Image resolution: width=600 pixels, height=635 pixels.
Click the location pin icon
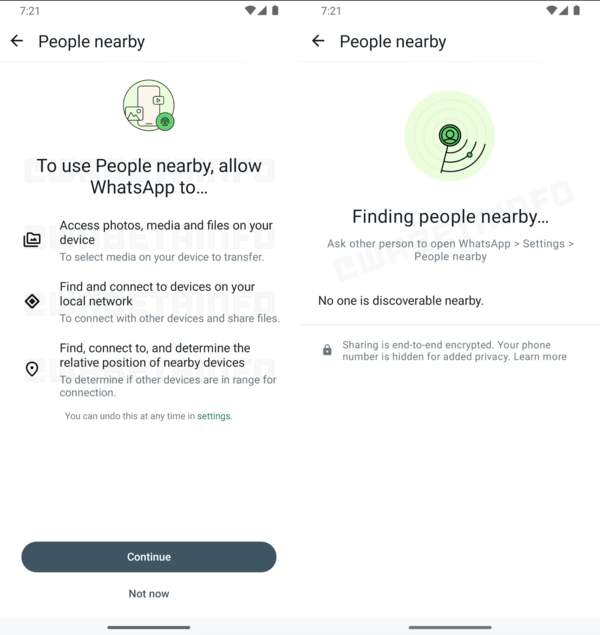pos(32,369)
